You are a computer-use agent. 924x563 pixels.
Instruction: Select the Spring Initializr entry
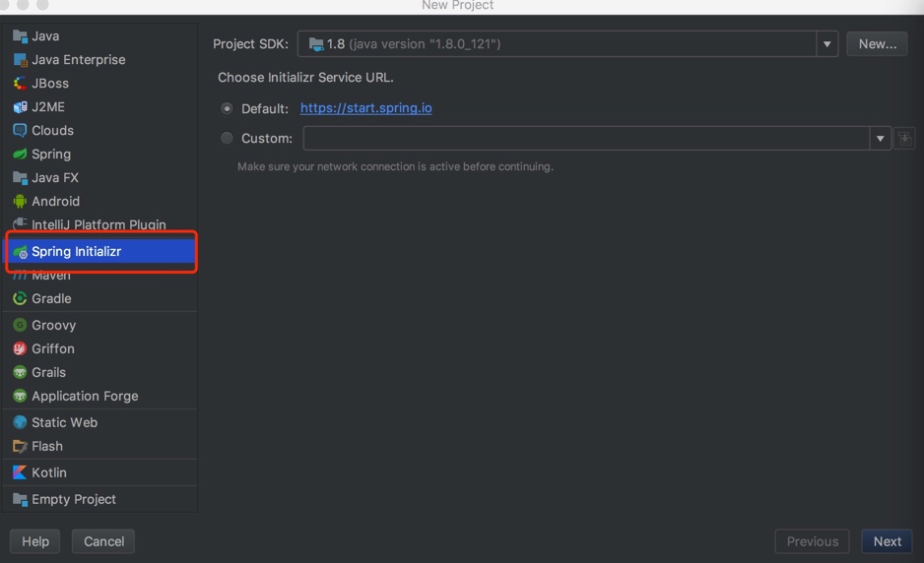point(100,251)
